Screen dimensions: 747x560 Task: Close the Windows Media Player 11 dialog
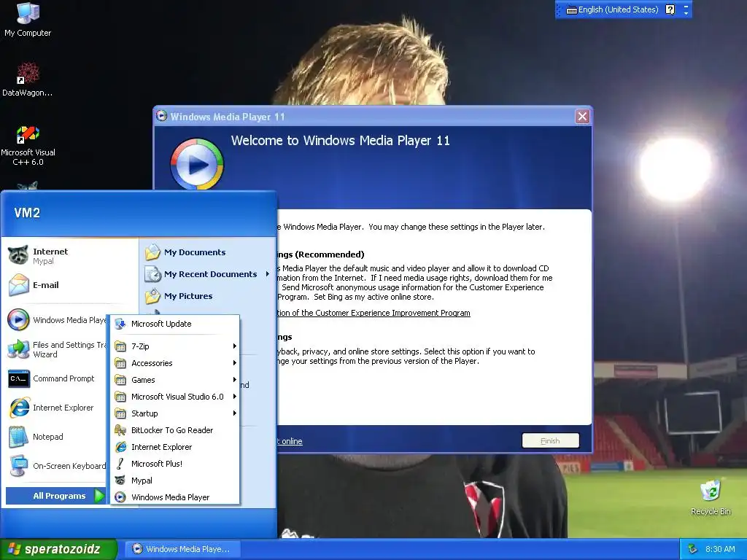tap(582, 116)
